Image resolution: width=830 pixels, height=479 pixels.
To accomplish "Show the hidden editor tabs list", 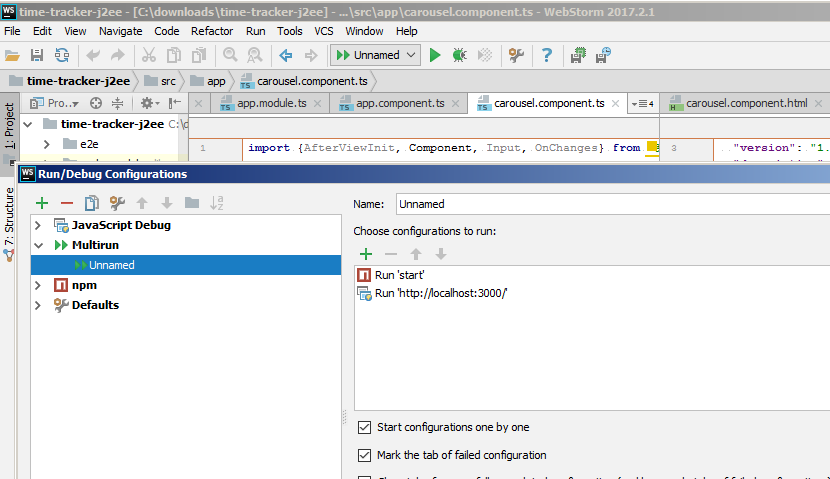I will pos(643,104).
